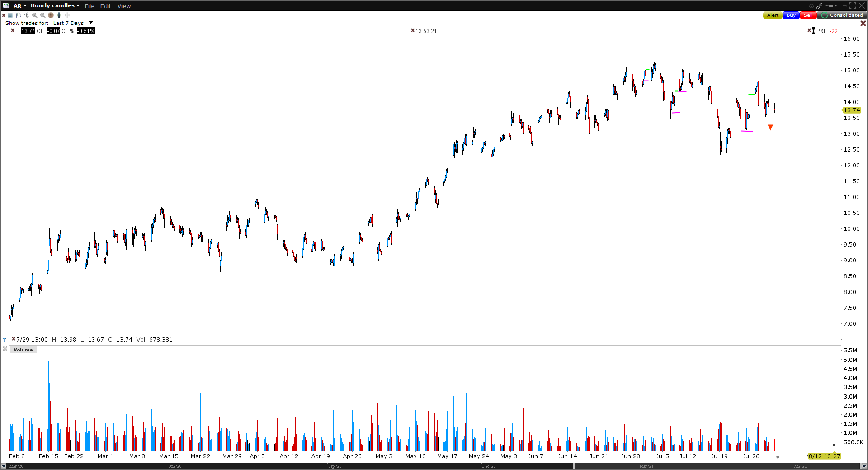This screenshot has width=868, height=470.
Task: Close the Volume sub-panel
Action: tap(5, 348)
